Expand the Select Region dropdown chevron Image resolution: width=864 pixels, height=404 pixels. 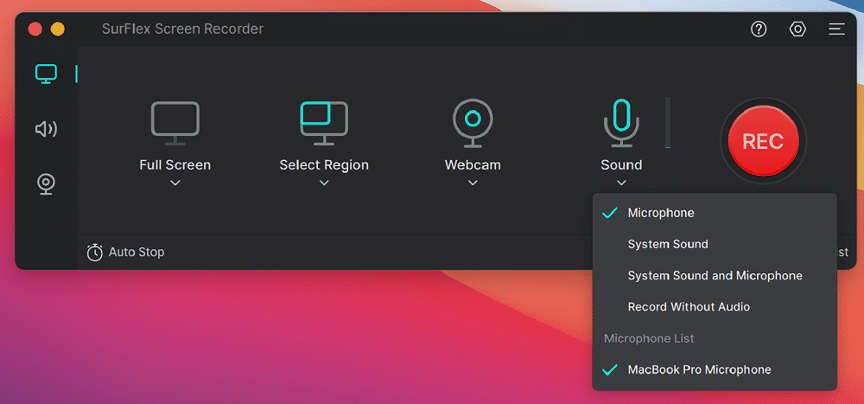coord(324,183)
